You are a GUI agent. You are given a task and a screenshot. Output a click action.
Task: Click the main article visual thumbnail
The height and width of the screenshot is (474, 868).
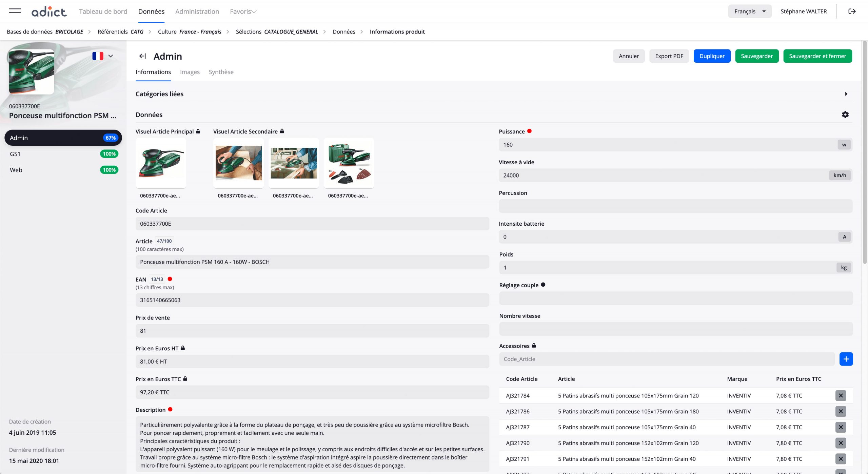pos(161,163)
